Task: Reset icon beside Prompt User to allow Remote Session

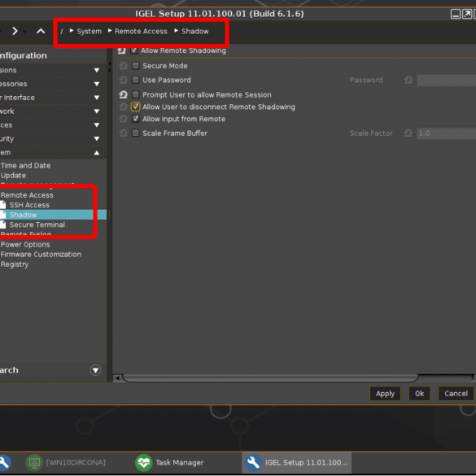Action: 123,94
